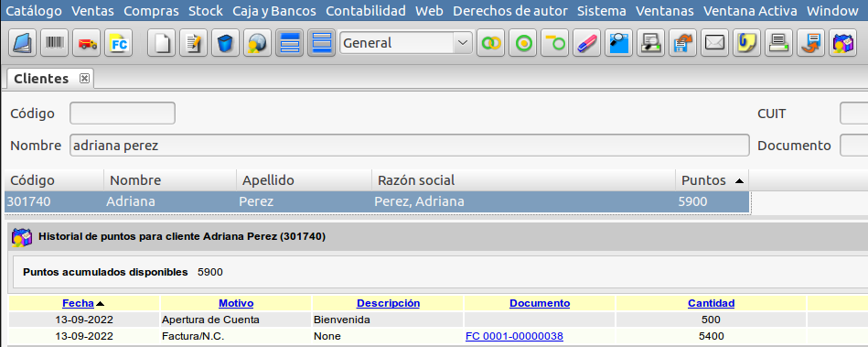The width and height of the screenshot is (868, 347).
Task: Sort history by Documento link
Action: (x=540, y=303)
